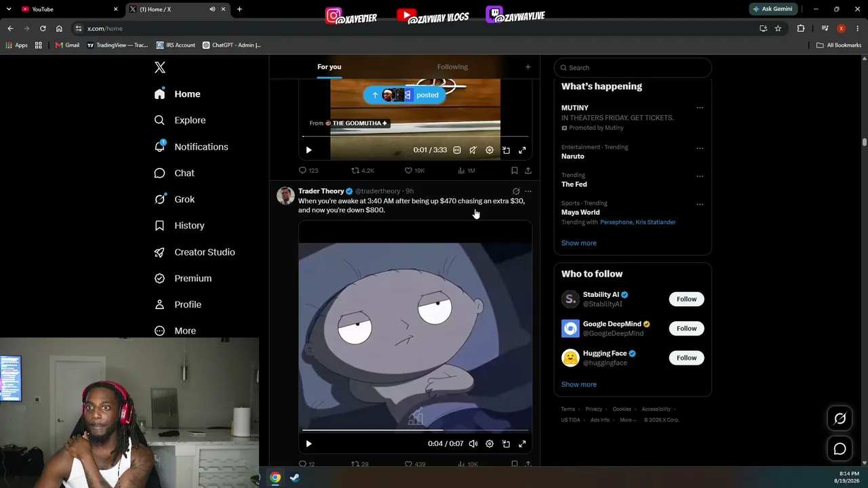Open the IRS Account bookmark
This screenshot has height=488, width=868.
click(176, 45)
